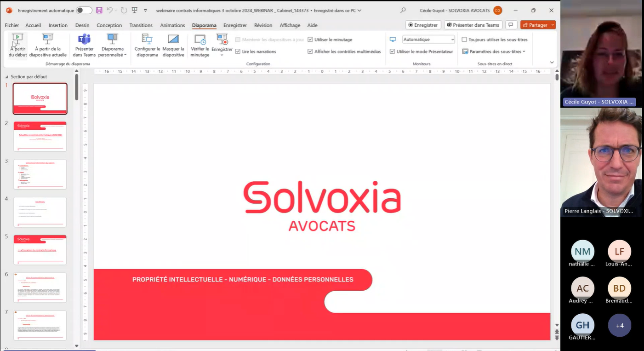Click Vérifier le minutage icon
Image resolution: width=644 pixels, height=351 pixels.
(200, 46)
